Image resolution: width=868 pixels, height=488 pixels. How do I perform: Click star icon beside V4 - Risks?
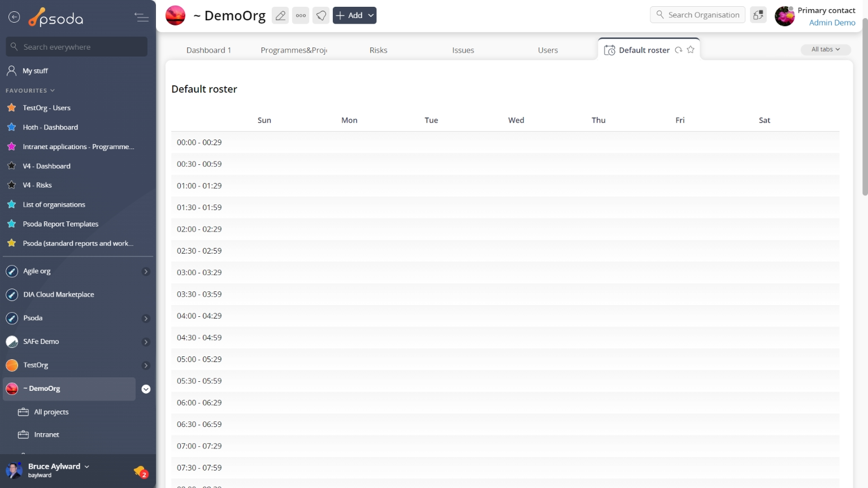coord(11,185)
